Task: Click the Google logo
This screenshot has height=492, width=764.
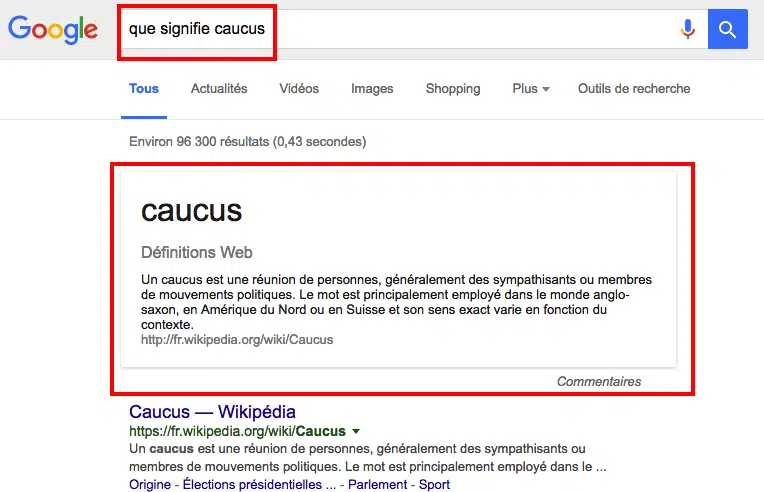Action: pyautogui.click(x=53, y=29)
